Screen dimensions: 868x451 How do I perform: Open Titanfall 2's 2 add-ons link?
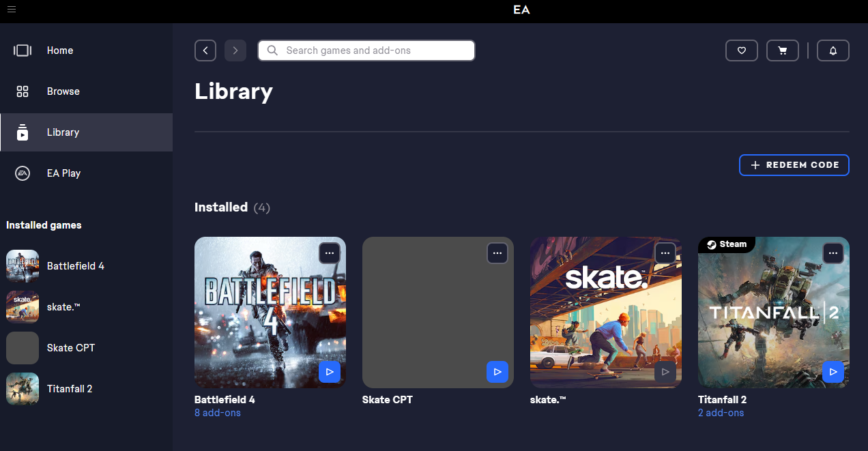[x=721, y=413]
